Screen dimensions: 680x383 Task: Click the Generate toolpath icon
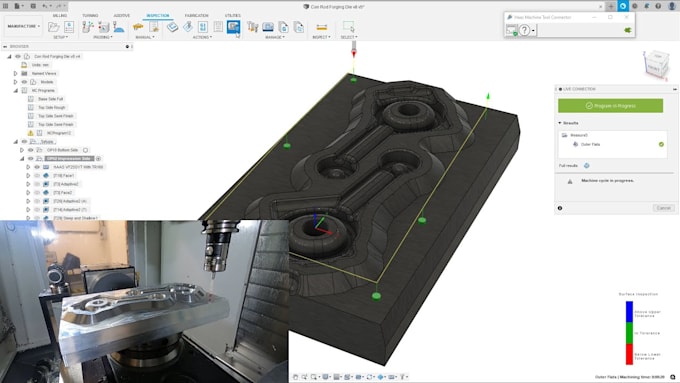click(173, 27)
